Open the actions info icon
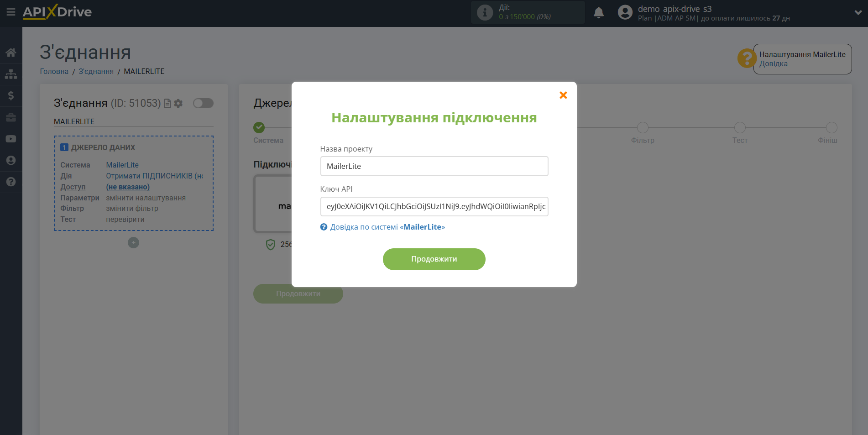 (x=485, y=12)
